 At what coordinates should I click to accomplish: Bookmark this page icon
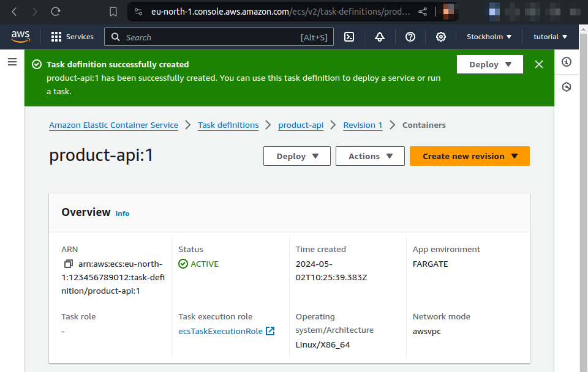click(x=113, y=12)
